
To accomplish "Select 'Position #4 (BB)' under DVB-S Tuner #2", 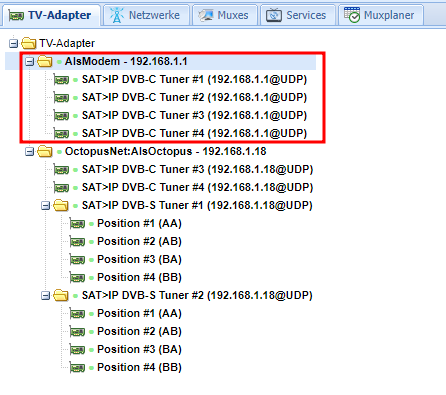I will [x=139, y=368].
